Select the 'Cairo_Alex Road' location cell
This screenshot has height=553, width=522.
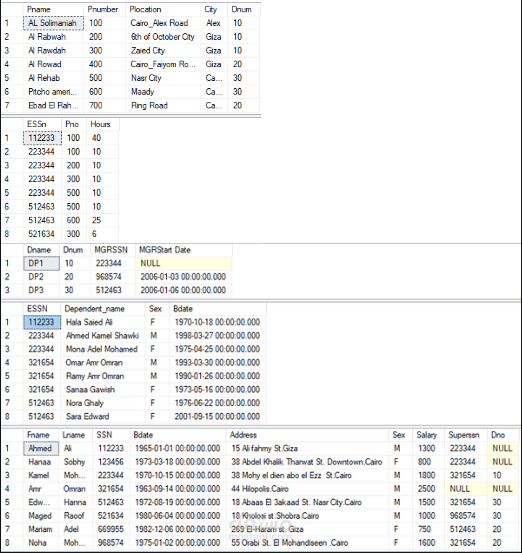pyautogui.click(x=163, y=23)
